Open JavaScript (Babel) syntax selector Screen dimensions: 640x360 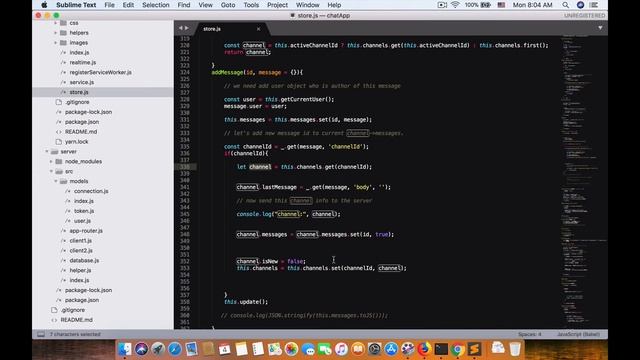(x=578, y=334)
